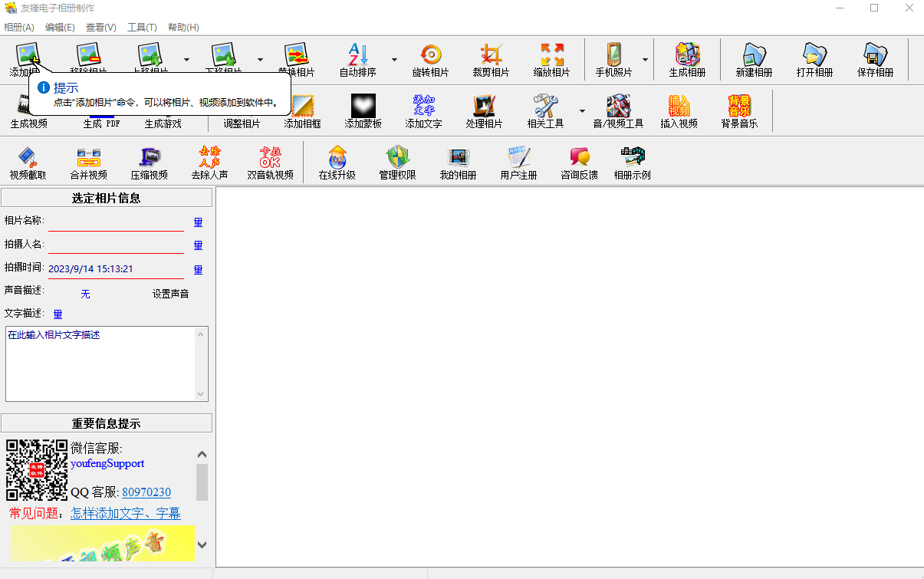This screenshot has width=924, height=579.
Task: Click the 保存相册 icon
Action: pos(875,59)
